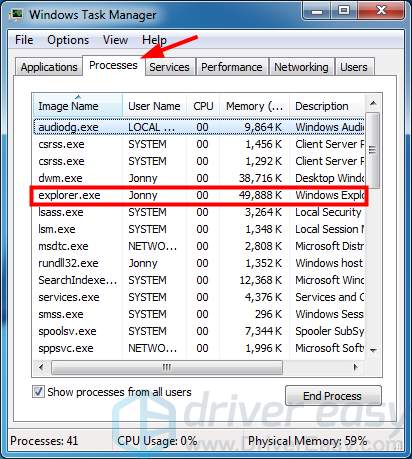Click the horizontal scrollbar left arrow
This screenshot has height=459, width=412.
(x=41, y=367)
